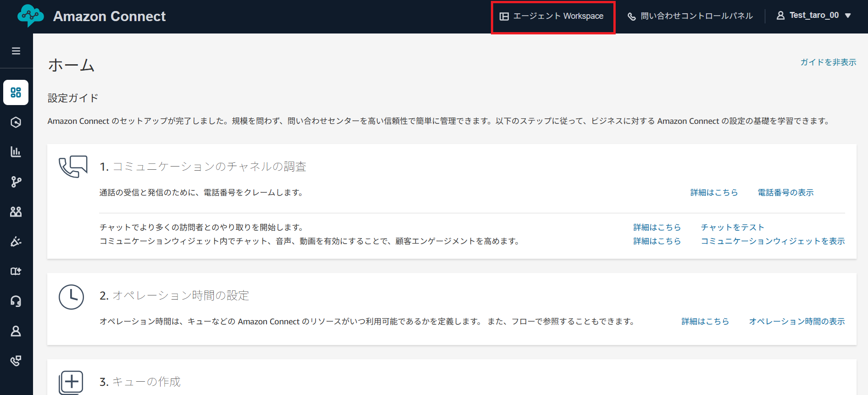Viewport: 868px width, 395px height.
Task: Click heading キューの作成
Action: [x=146, y=382]
